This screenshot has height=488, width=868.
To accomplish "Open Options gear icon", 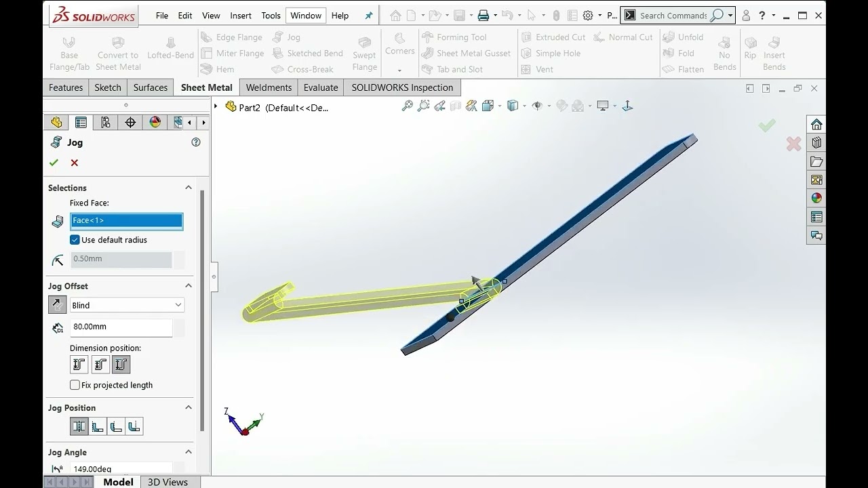I will 588,16.
